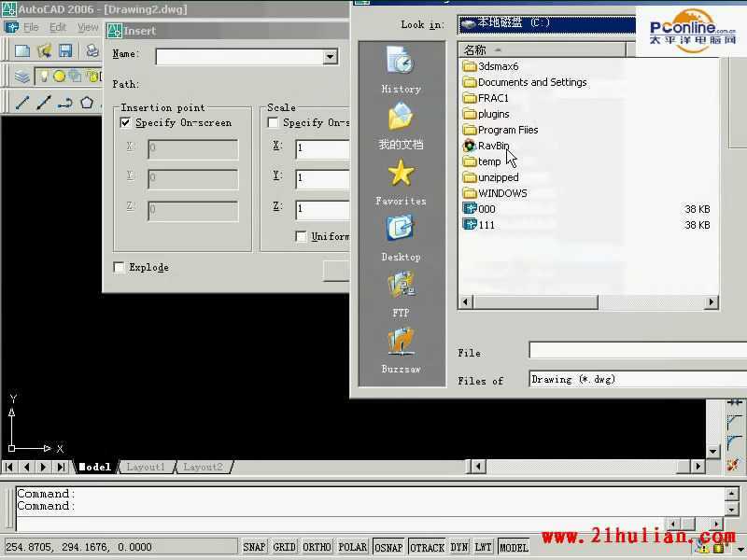Click the 000 drawing file icon
Image resolution: width=747 pixels, height=560 pixels.
click(x=470, y=208)
